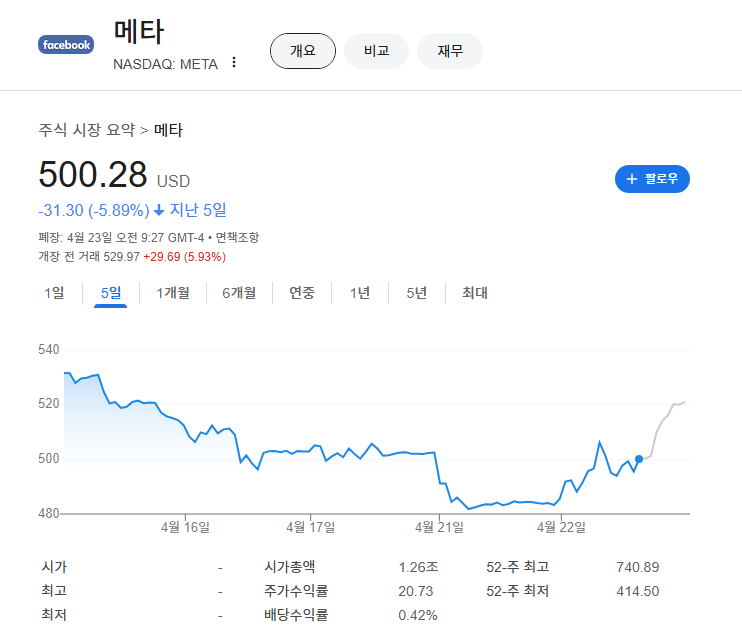
Task: Click the 주가수익률 label
Action: pos(296,590)
